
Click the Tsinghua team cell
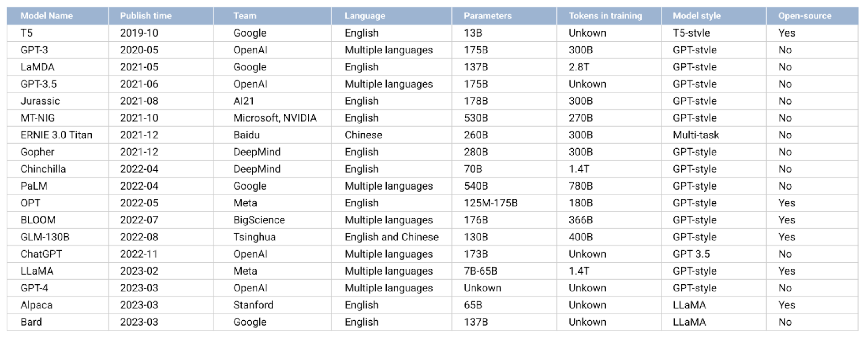[x=272, y=237]
